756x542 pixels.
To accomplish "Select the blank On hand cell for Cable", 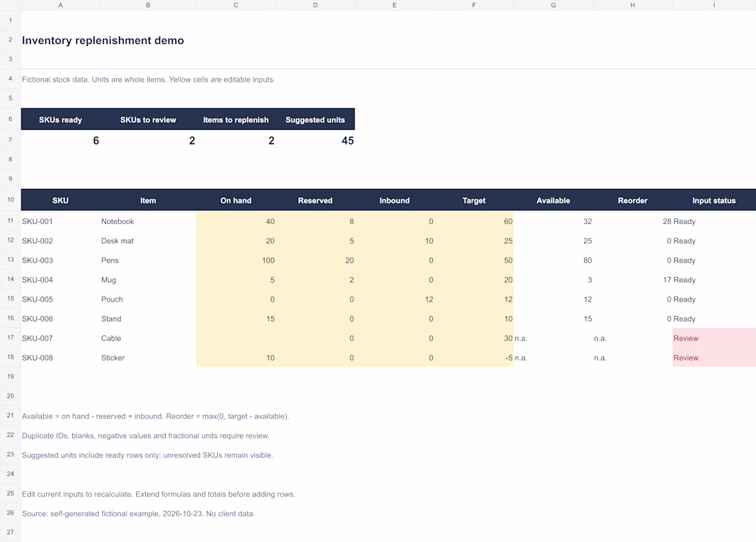I will tap(236, 338).
